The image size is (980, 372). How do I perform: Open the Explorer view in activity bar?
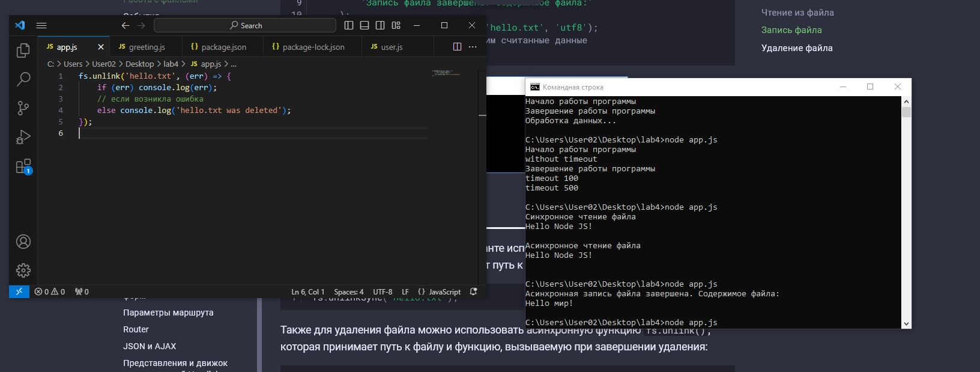click(23, 50)
